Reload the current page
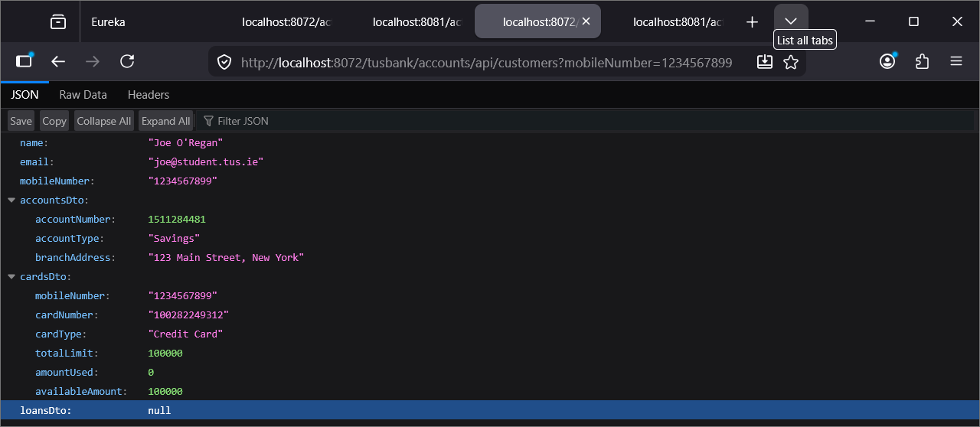The width and height of the screenshot is (980, 427). (127, 61)
